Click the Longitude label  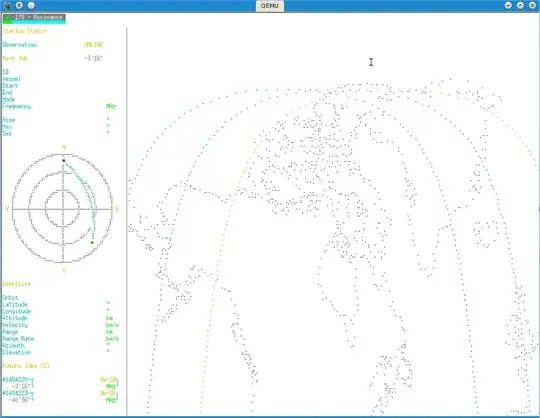(17, 311)
